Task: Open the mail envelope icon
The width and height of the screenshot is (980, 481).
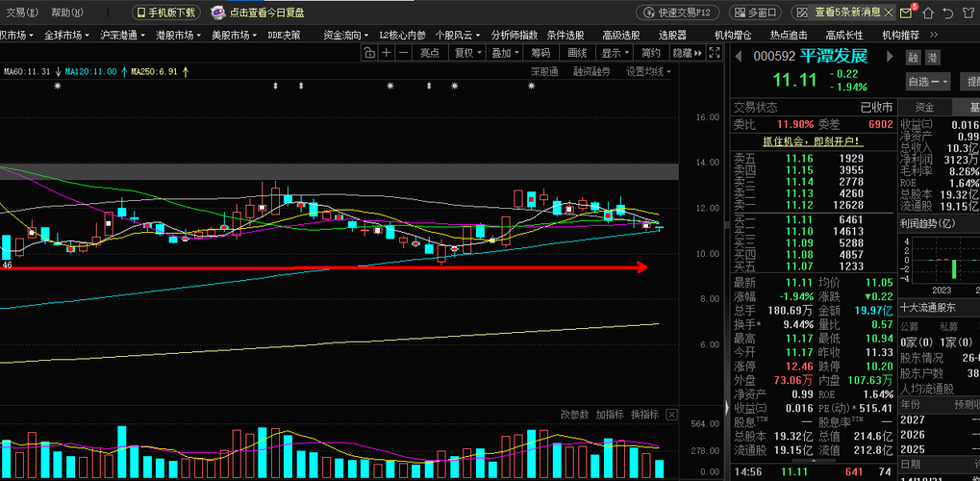Action: pyautogui.click(x=906, y=13)
